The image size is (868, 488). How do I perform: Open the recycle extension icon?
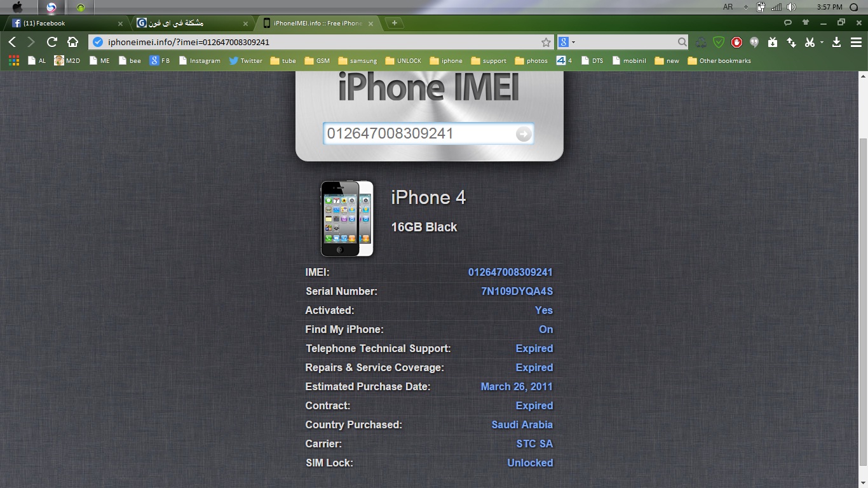[x=701, y=42]
